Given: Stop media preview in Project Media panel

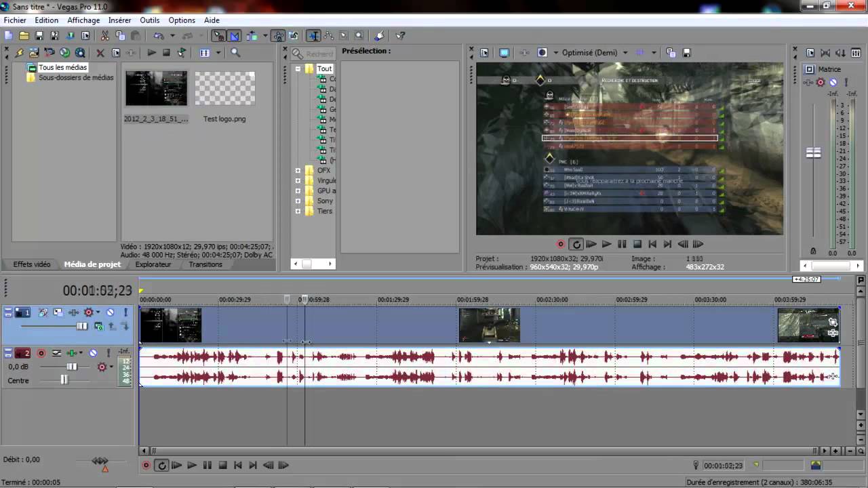Looking at the screenshot, I should [x=166, y=52].
